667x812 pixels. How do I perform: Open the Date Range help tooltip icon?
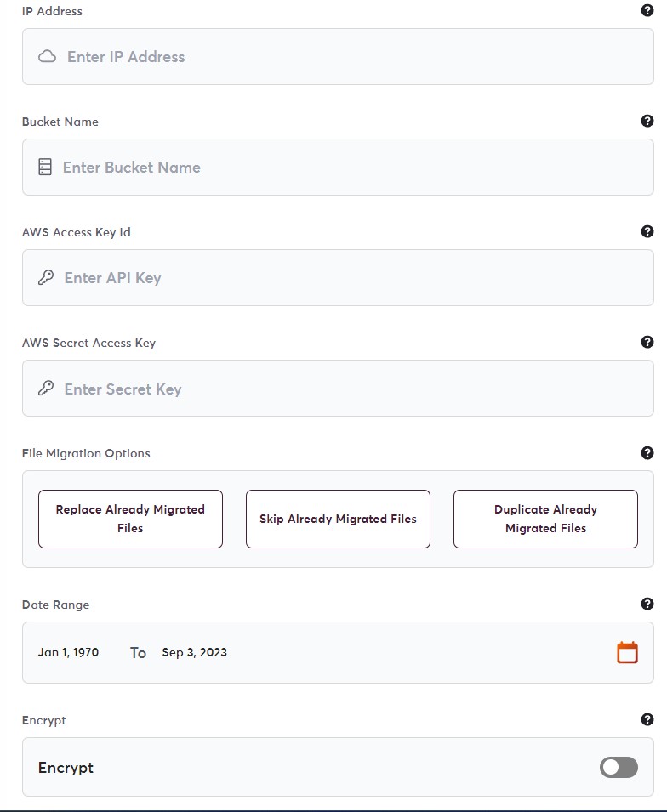tap(647, 605)
